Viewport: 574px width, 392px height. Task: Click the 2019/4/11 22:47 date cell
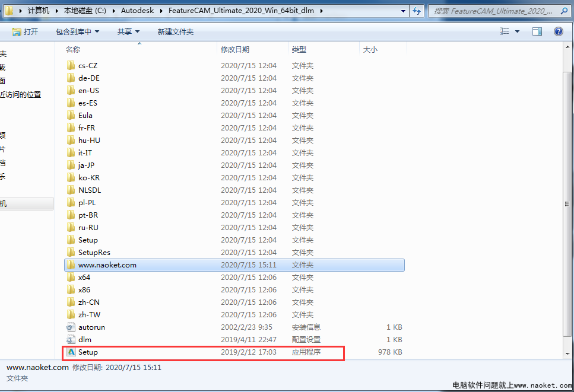coord(249,339)
